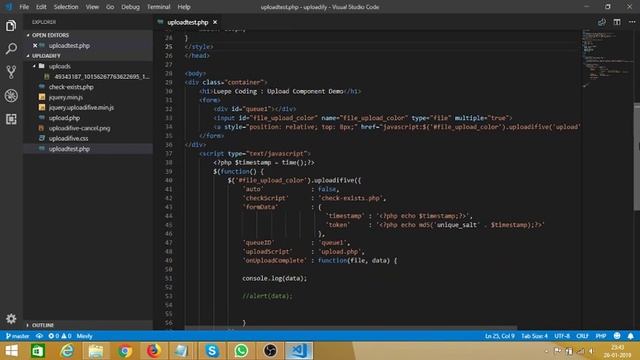This screenshot has height=360, width=640.
Task: Open the Edit menu
Action: coord(41,7)
